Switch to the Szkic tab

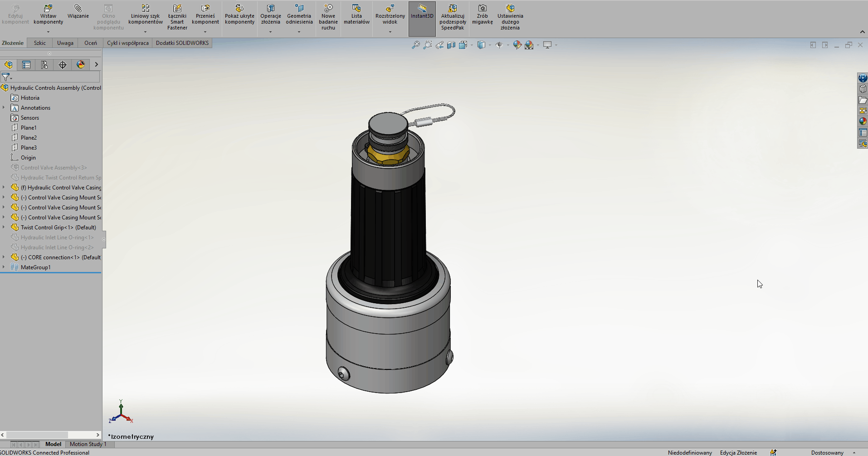(x=40, y=43)
